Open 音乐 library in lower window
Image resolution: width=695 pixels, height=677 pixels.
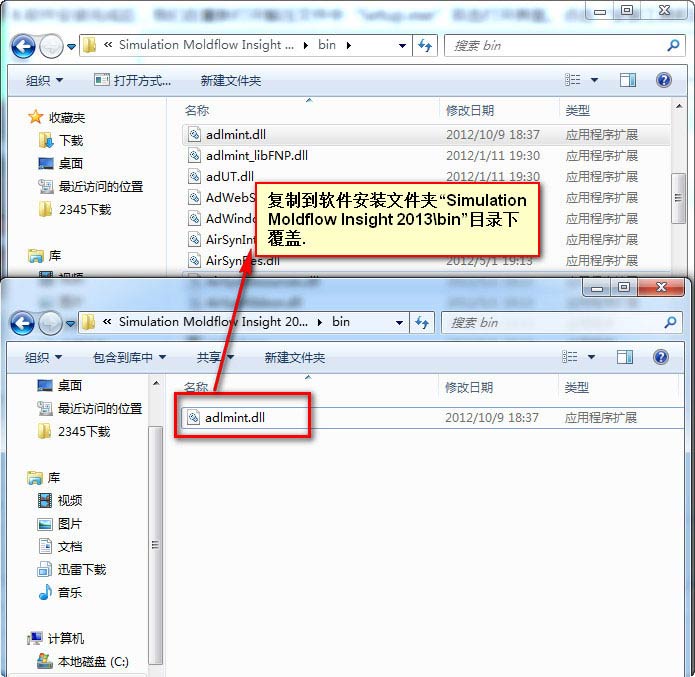60,593
